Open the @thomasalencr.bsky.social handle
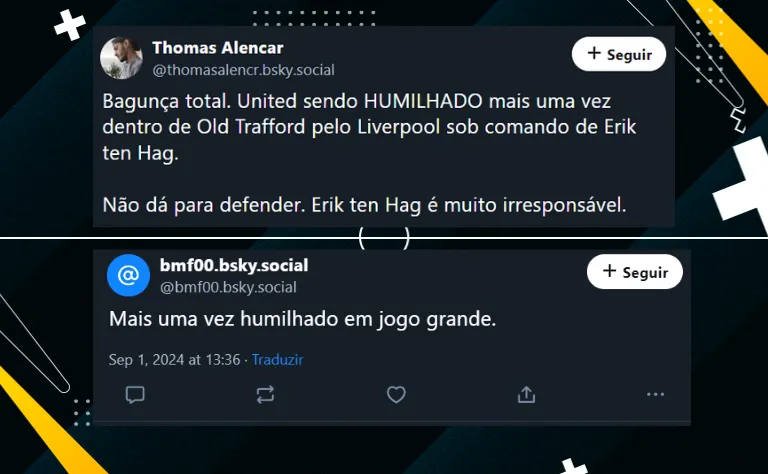 point(243,70)
